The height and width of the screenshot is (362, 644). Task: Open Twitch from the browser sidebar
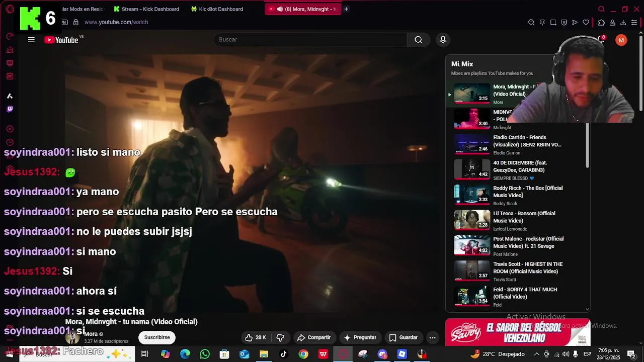(10, 109)
